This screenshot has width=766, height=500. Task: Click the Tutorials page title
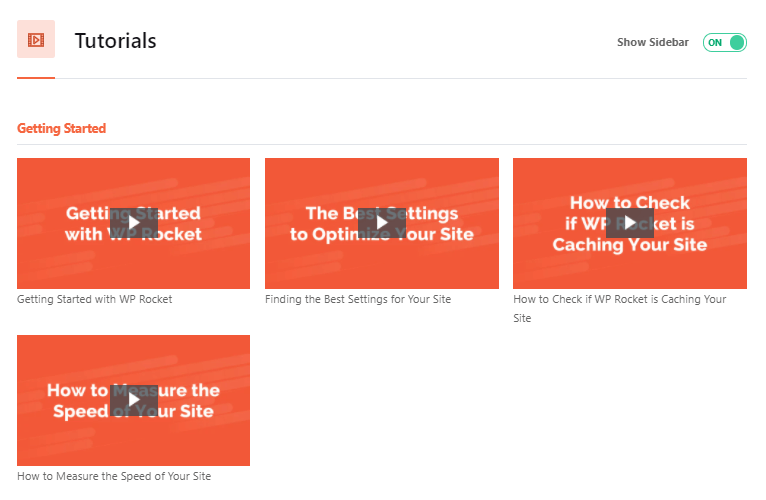point(115,41)
